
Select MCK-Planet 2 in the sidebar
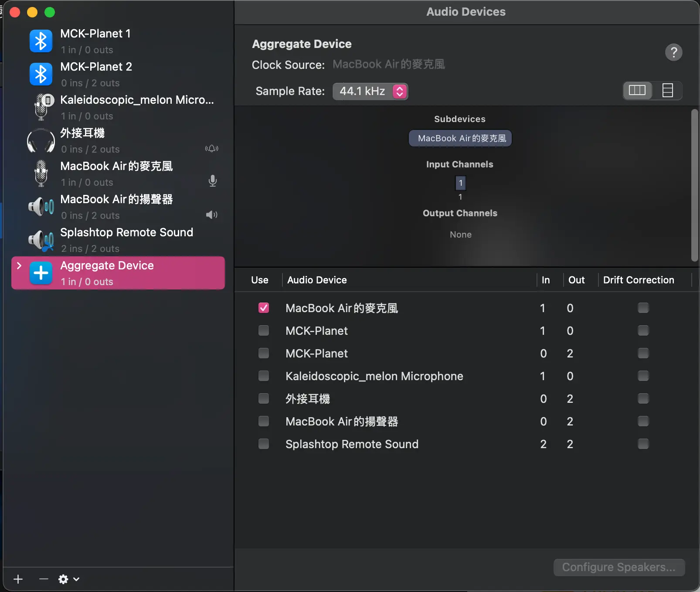(118, 74)
